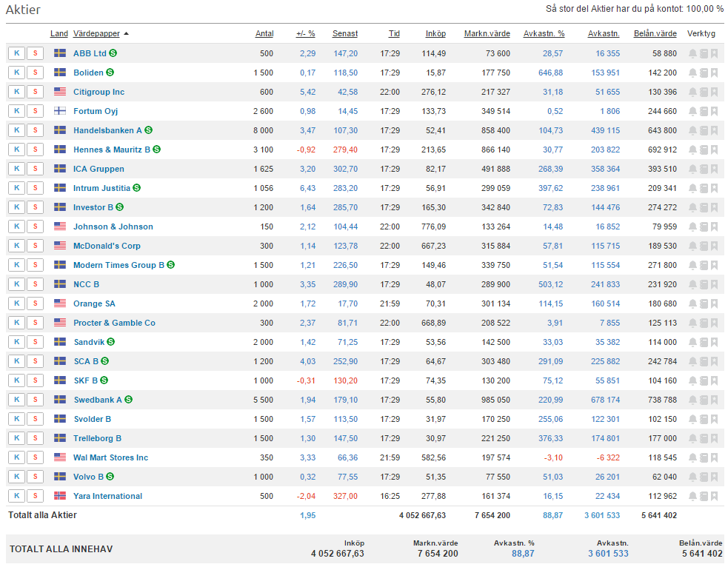Sort by the Belån.värde column header
728x567 pixels.
[x=655, y=33]
